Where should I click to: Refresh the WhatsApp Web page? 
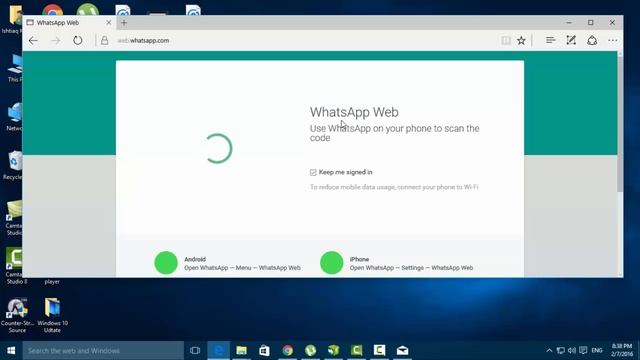78,40
